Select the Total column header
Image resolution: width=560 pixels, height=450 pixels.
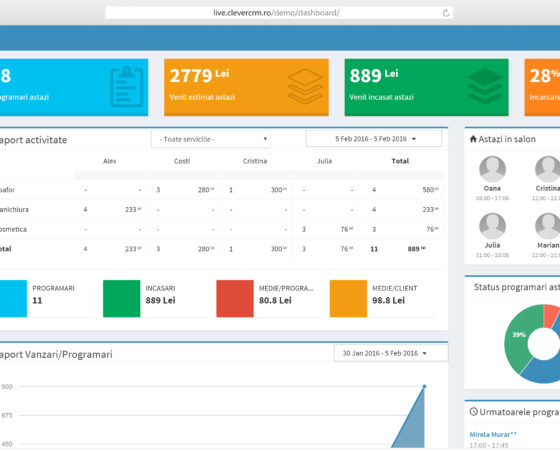pos(400,161)
